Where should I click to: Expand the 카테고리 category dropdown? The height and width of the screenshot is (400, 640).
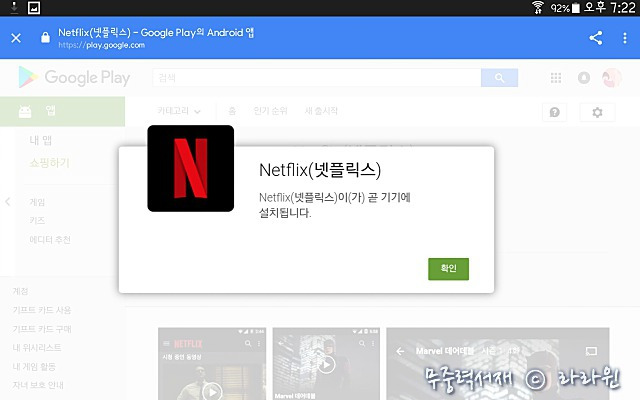179,111
